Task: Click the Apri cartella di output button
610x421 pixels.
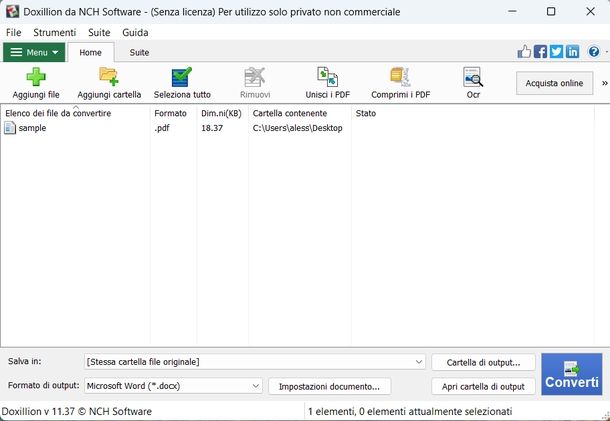Action: pyautogui.click(x=483, y=386)
